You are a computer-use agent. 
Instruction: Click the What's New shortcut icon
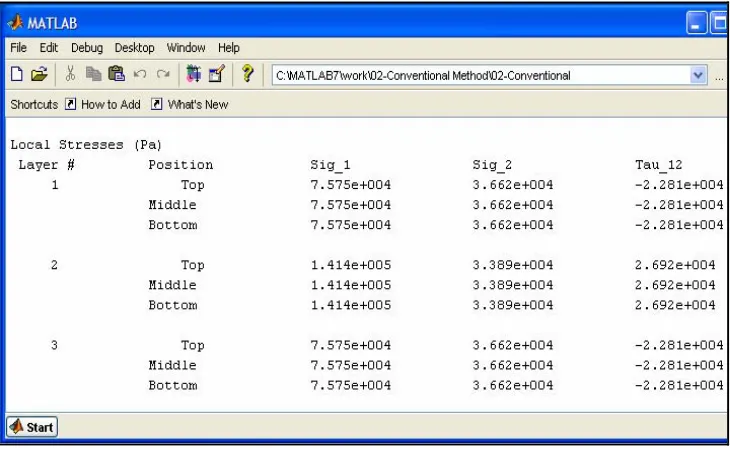[x=156, y=104]
